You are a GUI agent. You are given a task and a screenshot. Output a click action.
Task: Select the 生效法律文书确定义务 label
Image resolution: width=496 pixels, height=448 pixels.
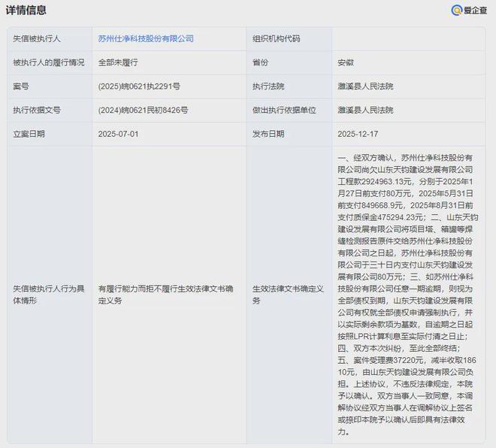coord(288,295)
